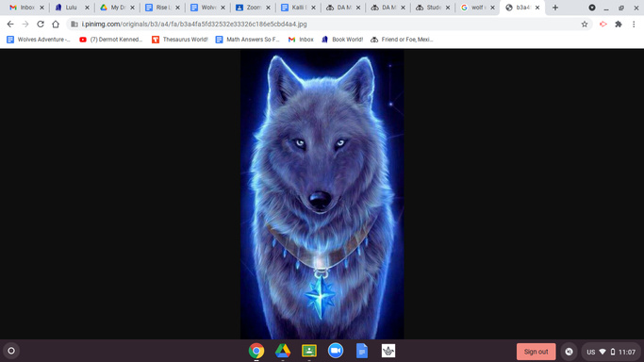Open the last shelf app icon
Viewport: 644px width, 362px height.
click(x=388, y=351)
